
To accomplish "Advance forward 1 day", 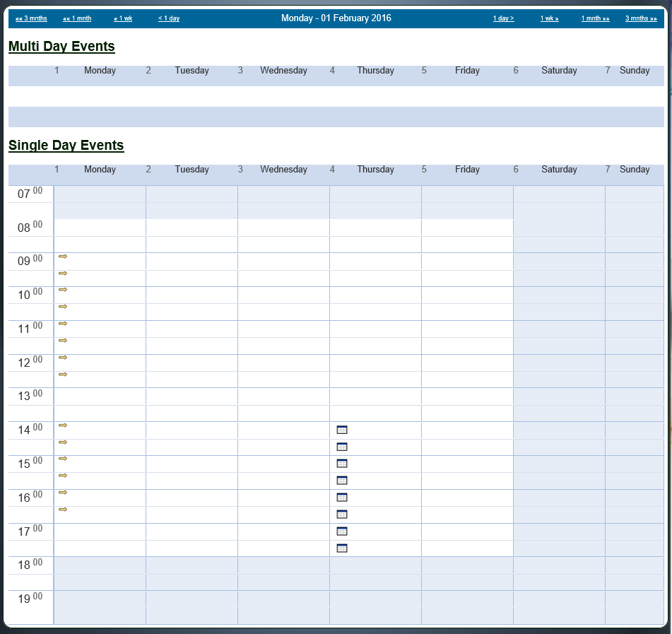I will tap(504, 18).
